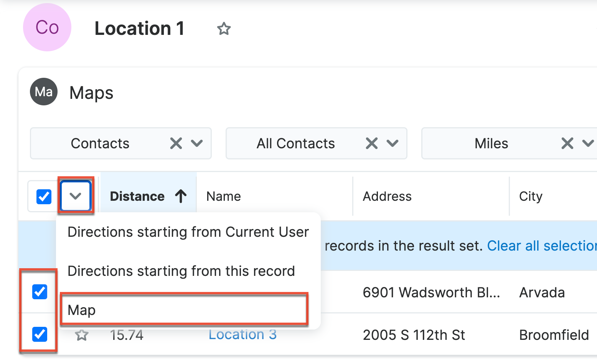Sort by the Name column header
This screenshot has height=364, width=597.
point(224,197)
